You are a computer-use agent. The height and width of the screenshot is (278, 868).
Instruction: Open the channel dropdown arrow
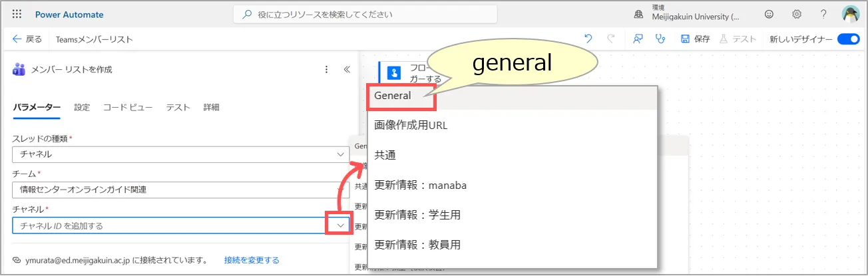click(340, 225)
